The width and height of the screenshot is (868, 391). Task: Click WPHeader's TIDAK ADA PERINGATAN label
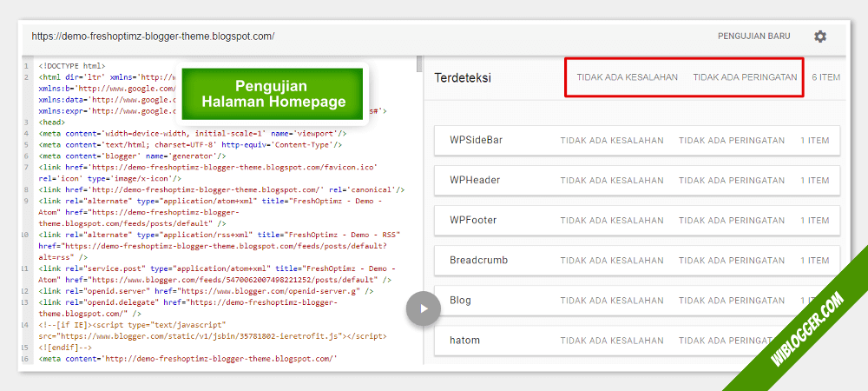coord(732,180)
